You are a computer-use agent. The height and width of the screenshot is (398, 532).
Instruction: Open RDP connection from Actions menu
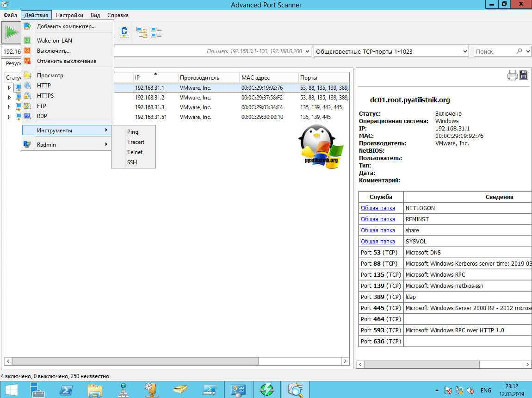[x=42, y=116]
